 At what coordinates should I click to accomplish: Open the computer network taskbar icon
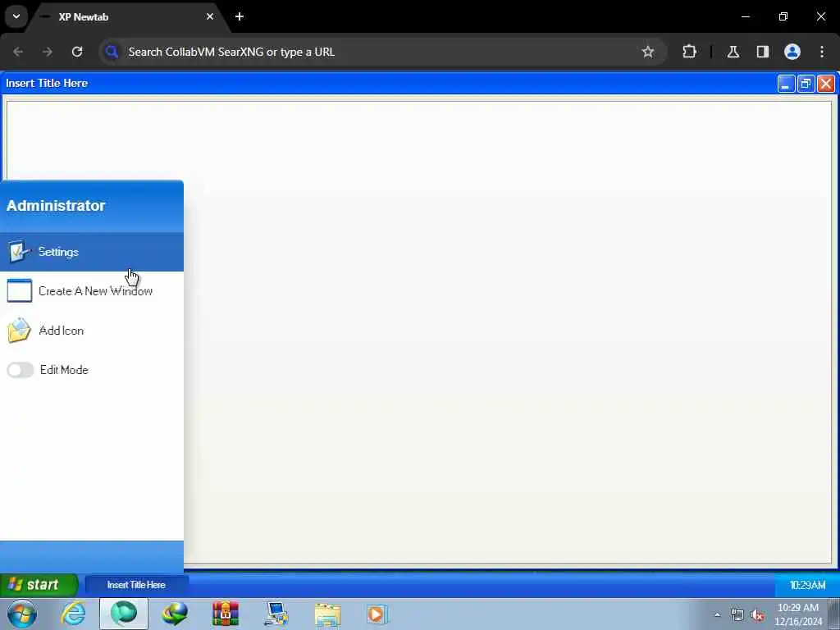point(276,614)
